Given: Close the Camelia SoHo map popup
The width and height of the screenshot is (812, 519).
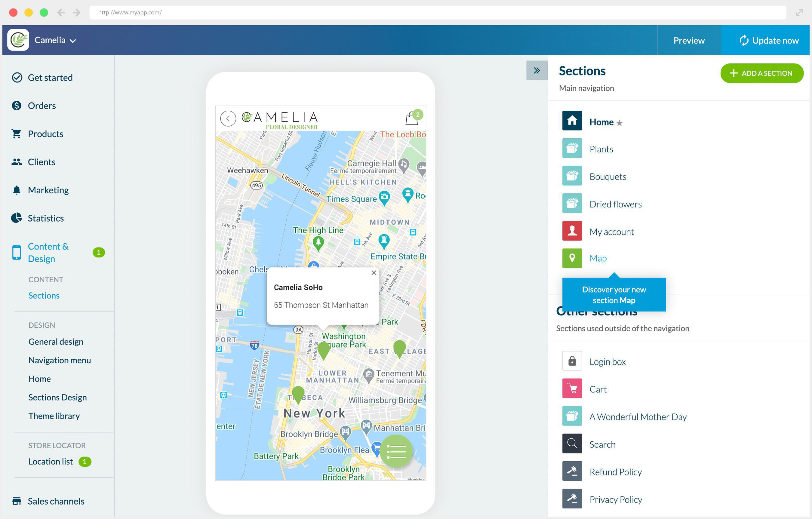Looking at the screenshot, I should 374,273.
